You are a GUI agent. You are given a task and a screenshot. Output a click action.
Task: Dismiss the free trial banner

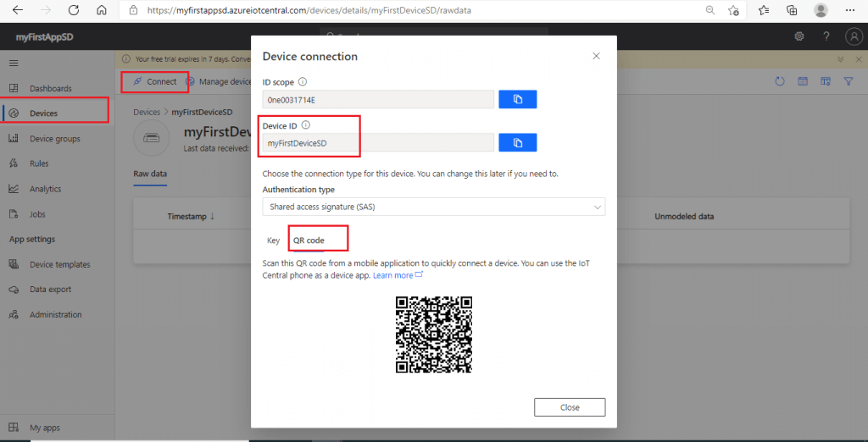(859, 59)
